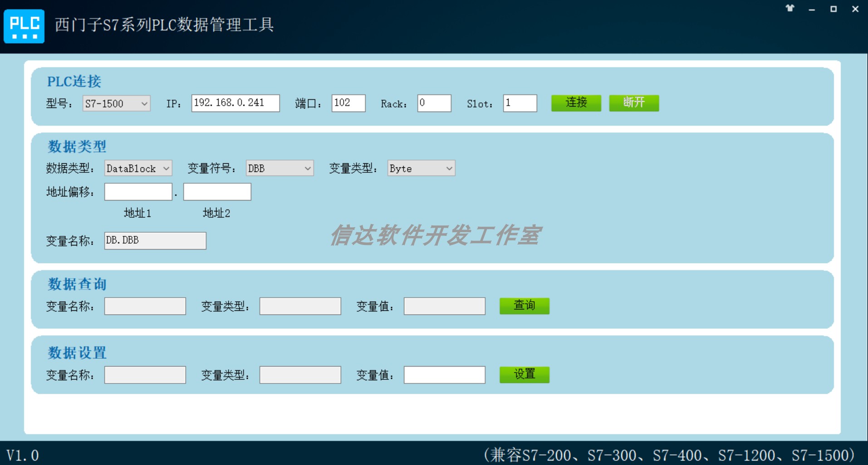Click the 地址2 offset input box

[217, 191]
